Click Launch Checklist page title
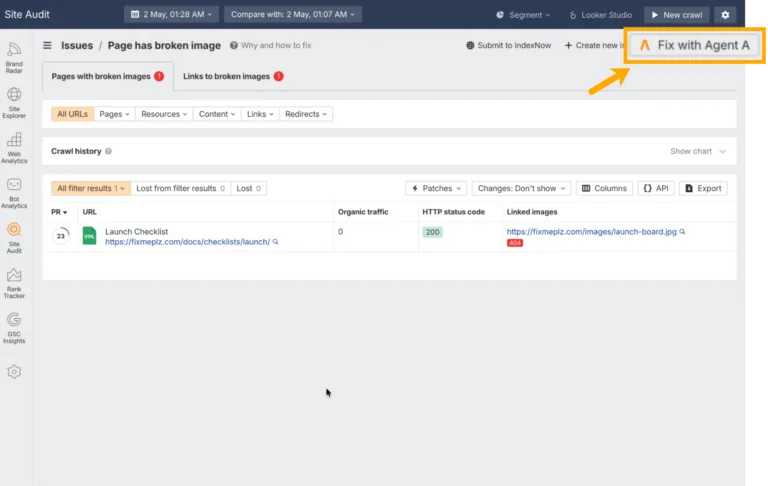 coord(136,231)
